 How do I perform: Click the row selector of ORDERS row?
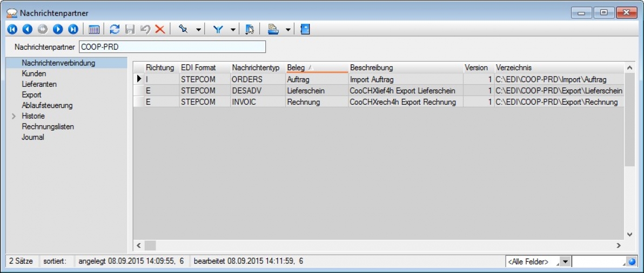click(139, 79)
